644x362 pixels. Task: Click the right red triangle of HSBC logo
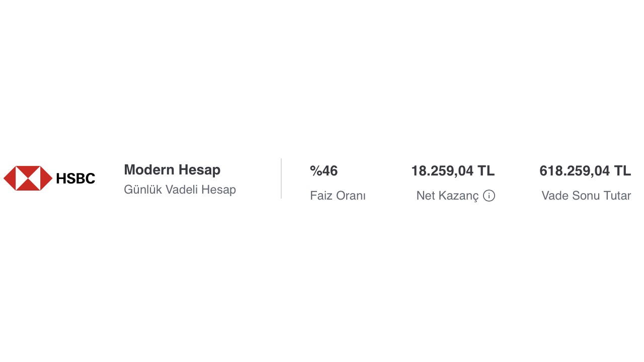[47, 178]
